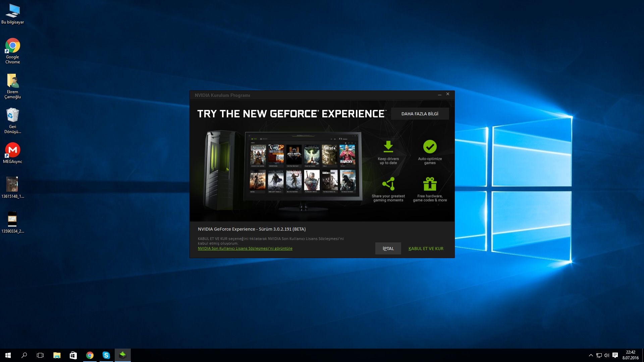Click NVIDIA installer icon in taskbar
The image size is (644, 362).
click(x=123, y=355)
